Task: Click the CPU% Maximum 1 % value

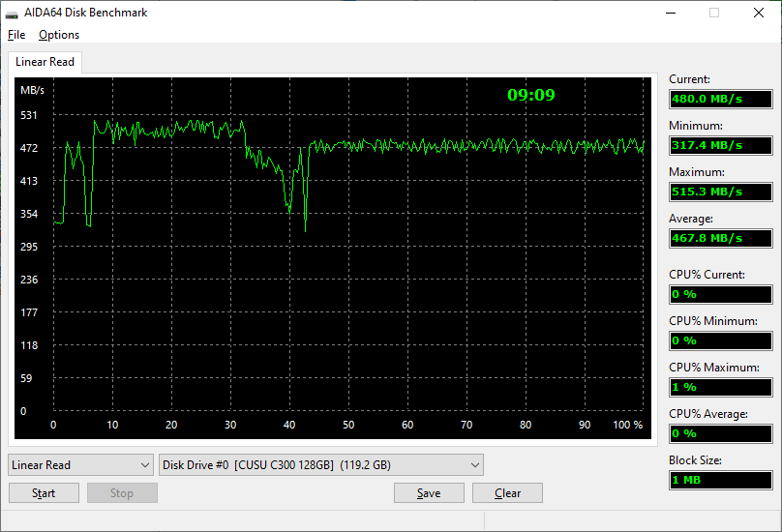Action: pyautogui.click(x=721, y=387)
